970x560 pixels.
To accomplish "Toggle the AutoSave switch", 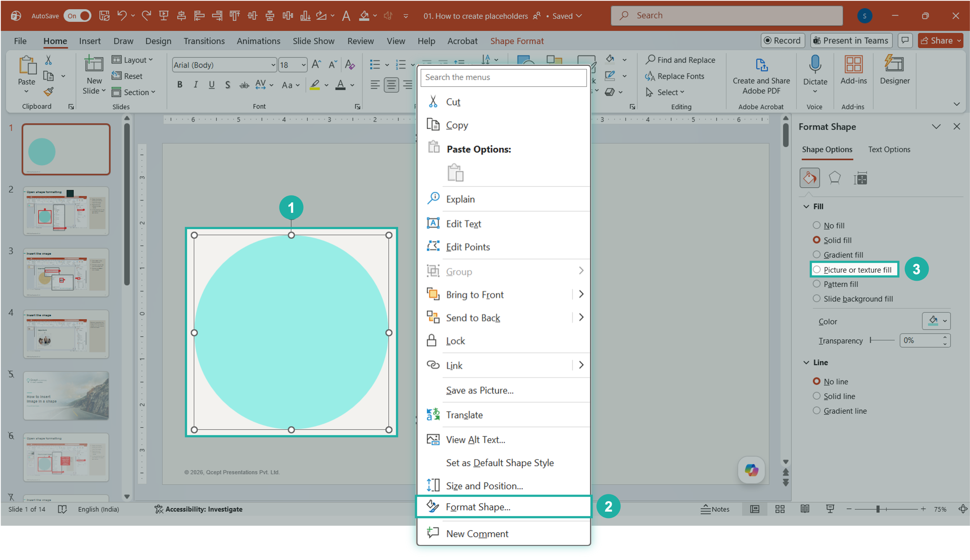I will pos(77,16).
